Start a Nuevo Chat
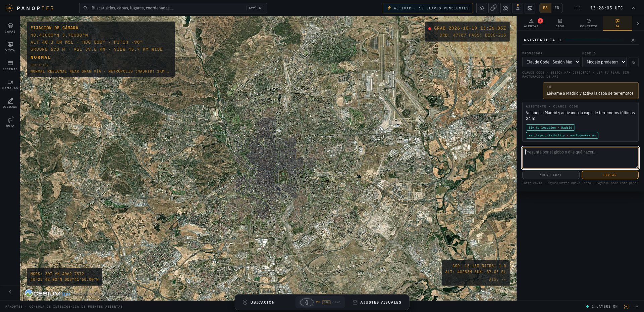Screen dimensions: 644x312 pyautogui.click(x=551, y=175)
